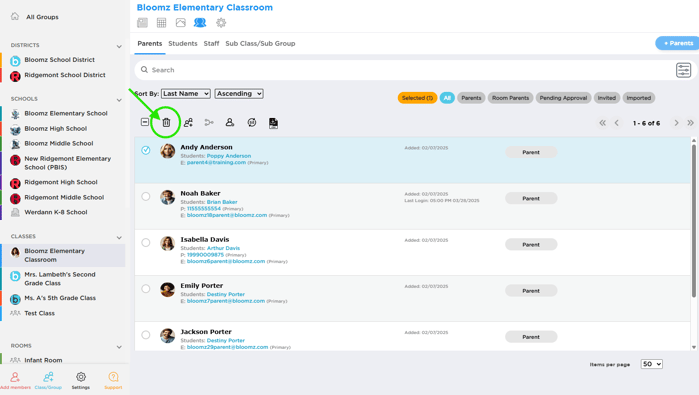699x395 pixels.
Task: Open the items per page dropdown
Action: (652, 364)
